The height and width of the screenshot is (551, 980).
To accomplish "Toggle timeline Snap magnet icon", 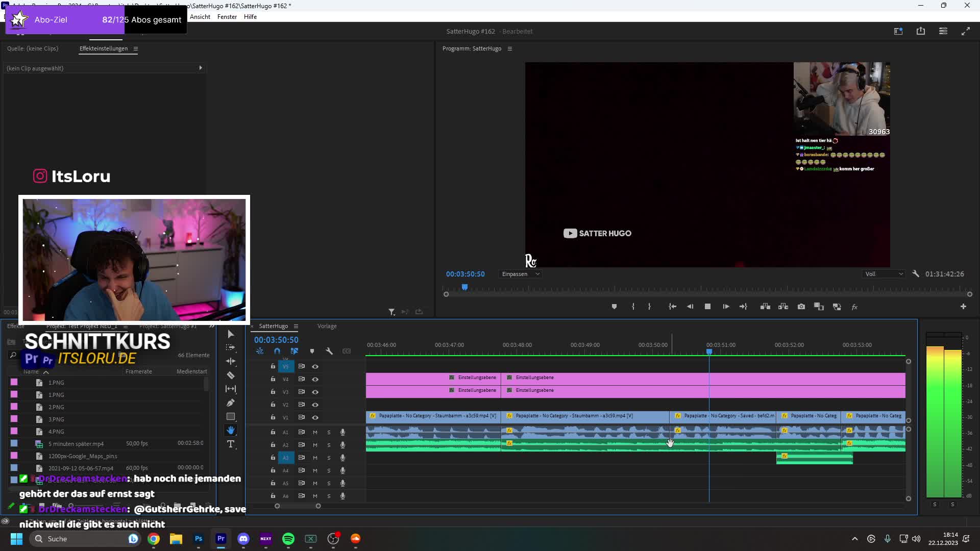I will pyautogui.click(x=277, y=351).
